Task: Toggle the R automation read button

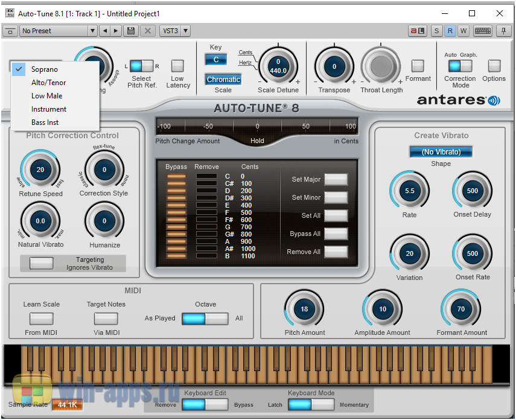Action: [450, 31]
